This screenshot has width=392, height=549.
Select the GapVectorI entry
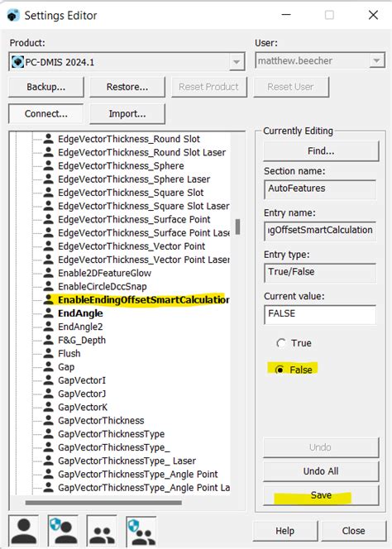point(82,380)
